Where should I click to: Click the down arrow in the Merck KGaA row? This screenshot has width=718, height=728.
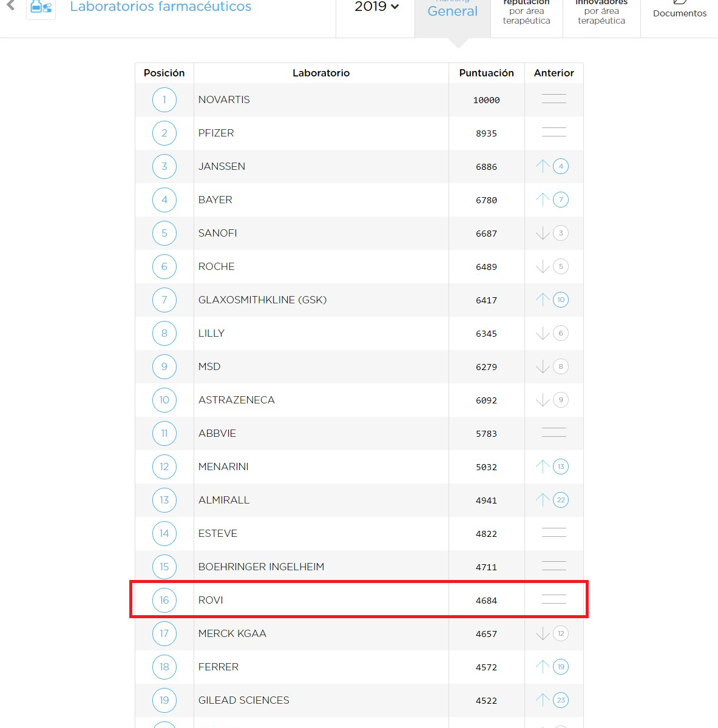point(543,634)
